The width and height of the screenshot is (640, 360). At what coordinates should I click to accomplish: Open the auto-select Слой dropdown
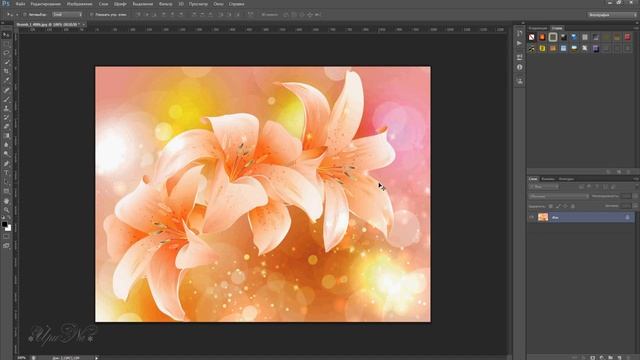[67, 15]
